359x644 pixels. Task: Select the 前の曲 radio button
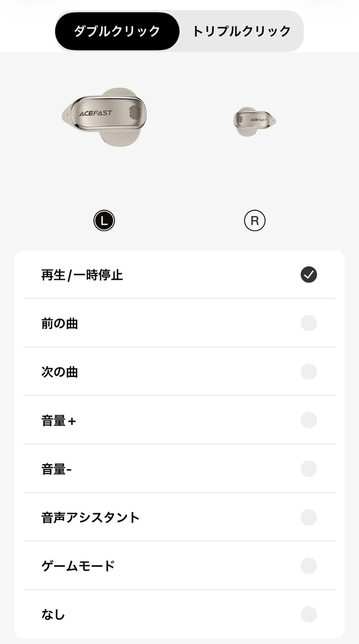tap(309, 323)
